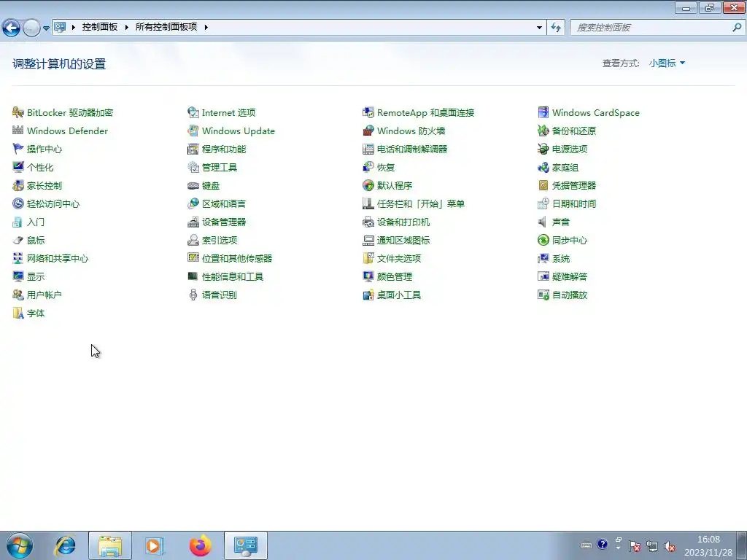Open the 电源选项 icon
Screen dimensions: 747x560
543,149
